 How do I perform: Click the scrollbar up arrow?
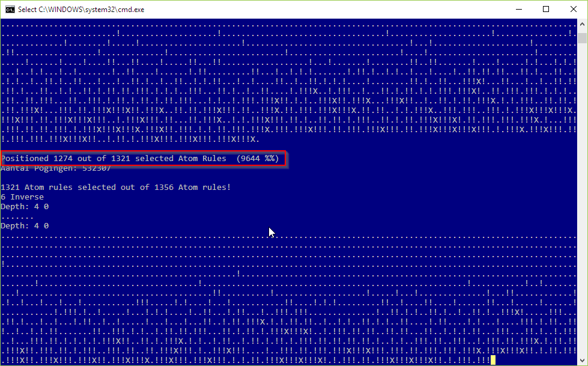coord(582,24)
